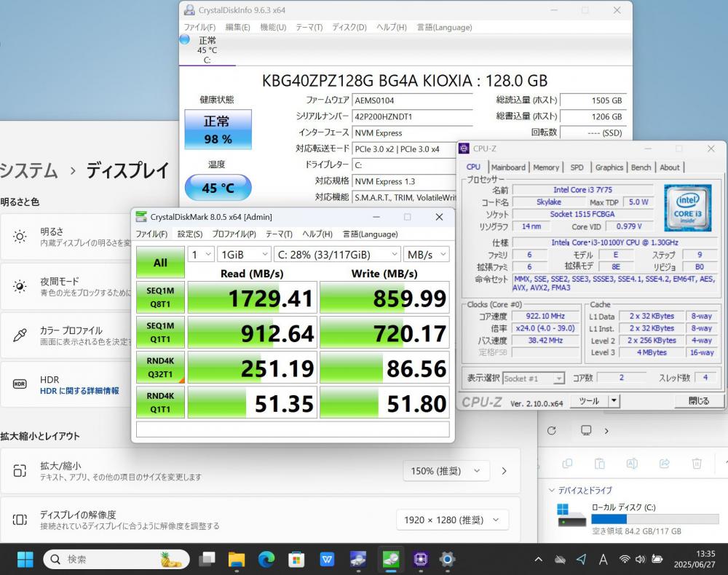Screen dimensions: 728x575
Task: Open CrystalDiskMark Settings menu
Action: [x=190, y=234]
